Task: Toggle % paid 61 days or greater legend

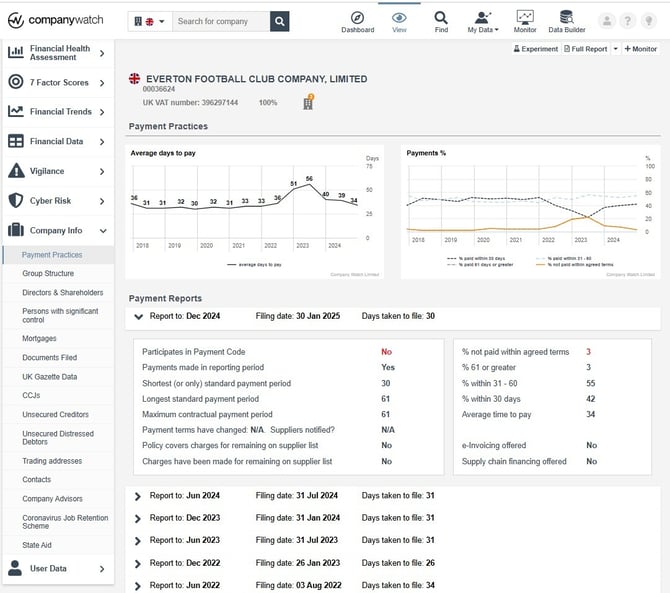Action: tap(480, 264)
